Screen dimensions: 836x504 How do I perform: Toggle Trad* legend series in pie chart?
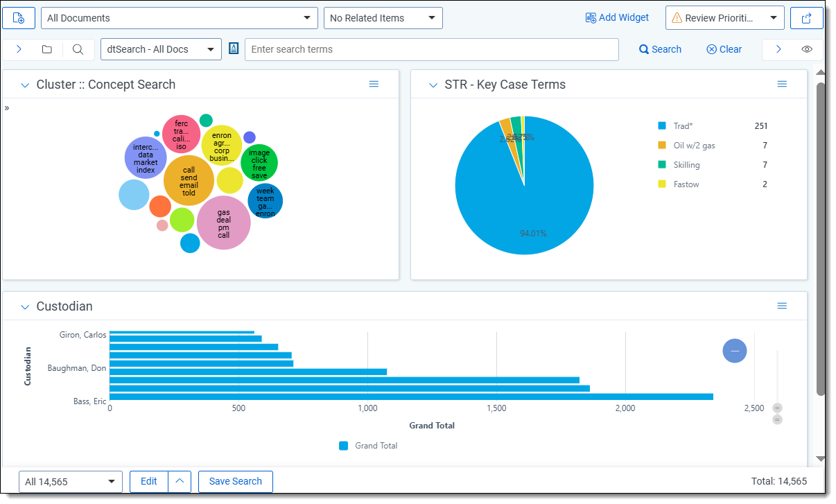click(x=682, y=126)
